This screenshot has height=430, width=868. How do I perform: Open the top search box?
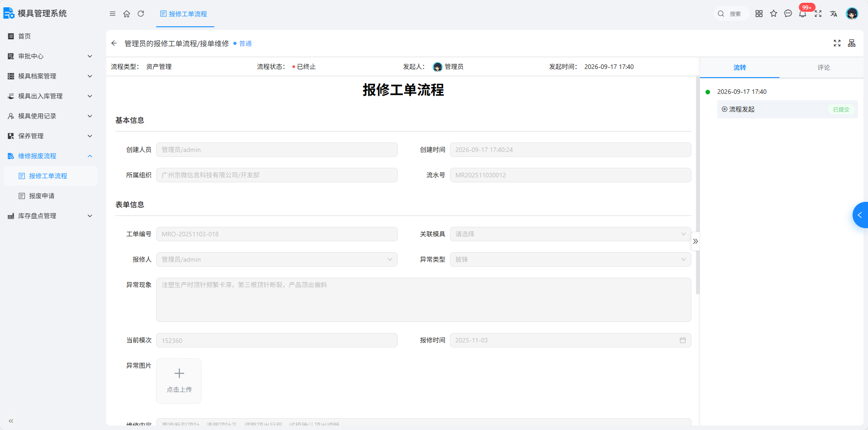pos(731,14)
